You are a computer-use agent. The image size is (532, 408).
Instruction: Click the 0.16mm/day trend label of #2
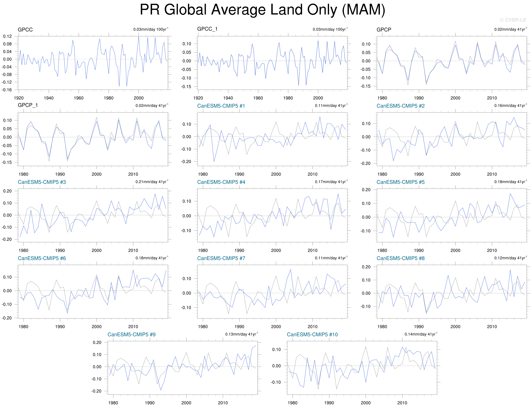(510, 105)
